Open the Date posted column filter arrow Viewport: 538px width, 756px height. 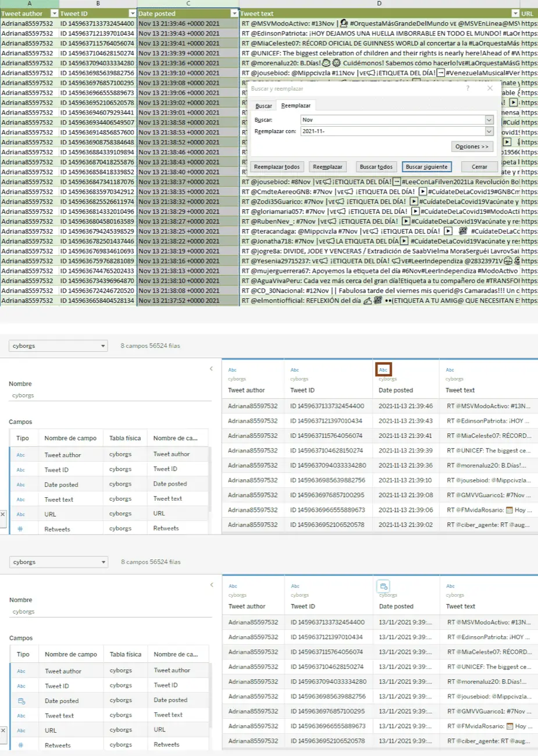pyautogui.click(x=234, y=13)
